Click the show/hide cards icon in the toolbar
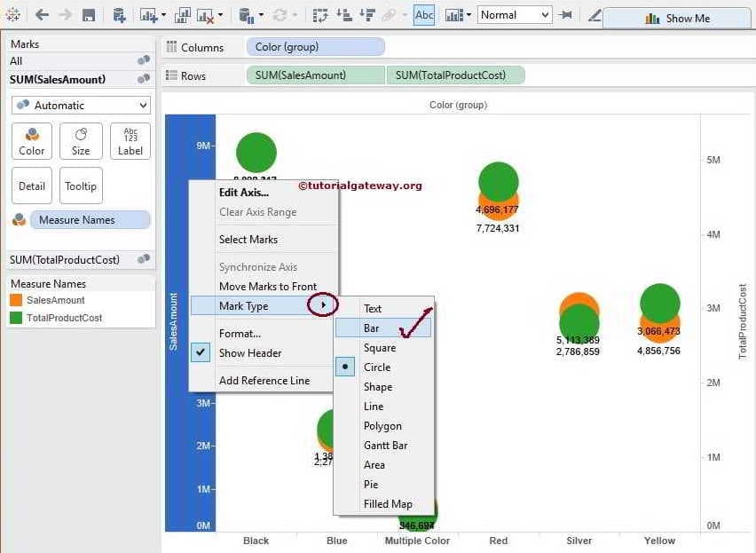756x553 pixels. 454,15
